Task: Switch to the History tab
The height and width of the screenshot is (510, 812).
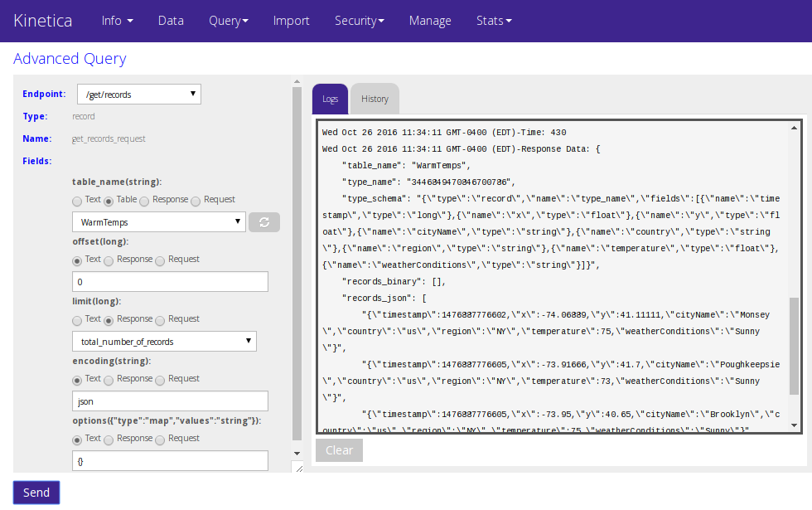Action: coord(375,99)
